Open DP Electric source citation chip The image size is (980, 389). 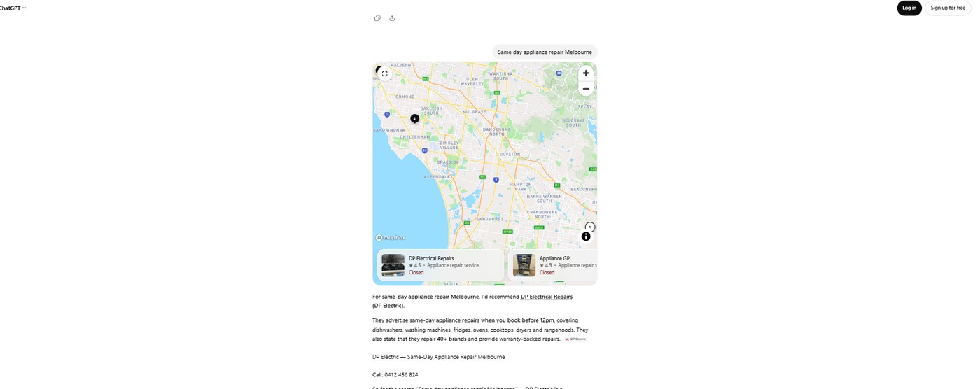(575, 339)
